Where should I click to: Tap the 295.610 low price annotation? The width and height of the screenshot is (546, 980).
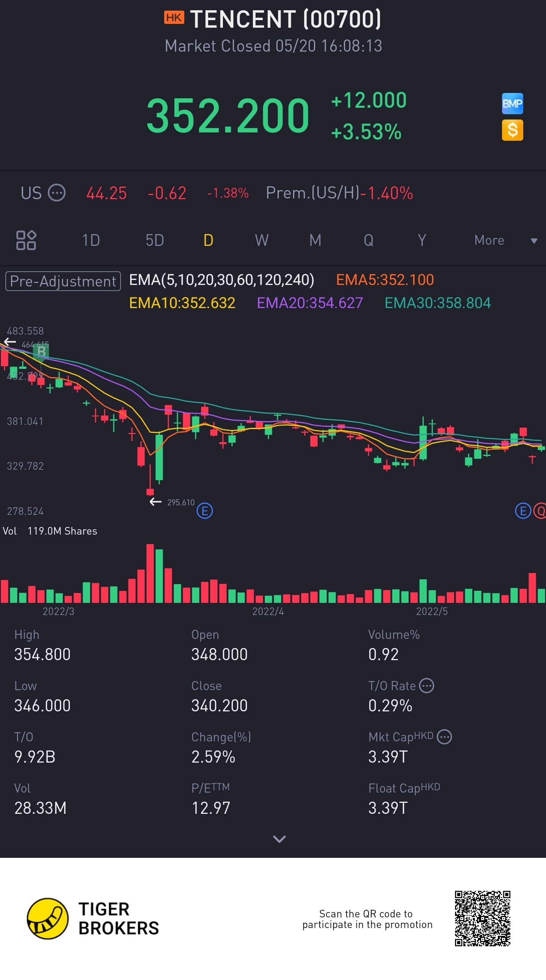click(180, 503)
